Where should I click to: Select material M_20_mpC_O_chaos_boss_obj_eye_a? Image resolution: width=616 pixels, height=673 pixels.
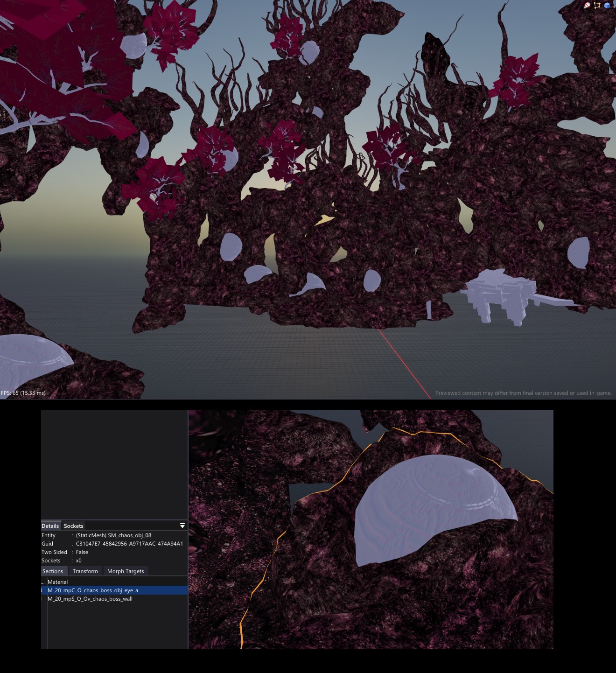[x=114, y=590]
